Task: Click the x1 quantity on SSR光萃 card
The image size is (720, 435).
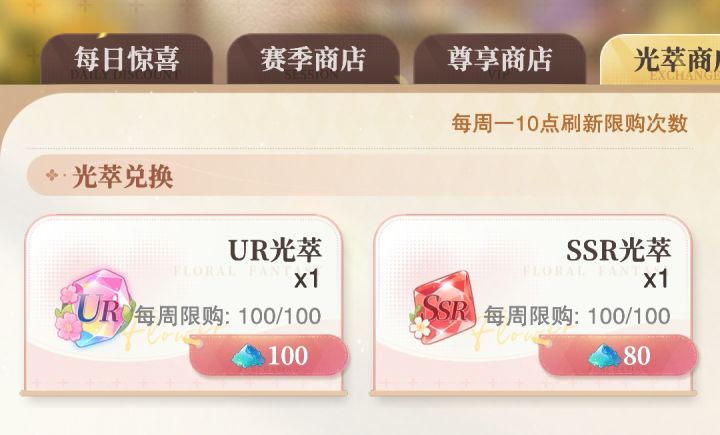Action: click(x=656, y=279)
